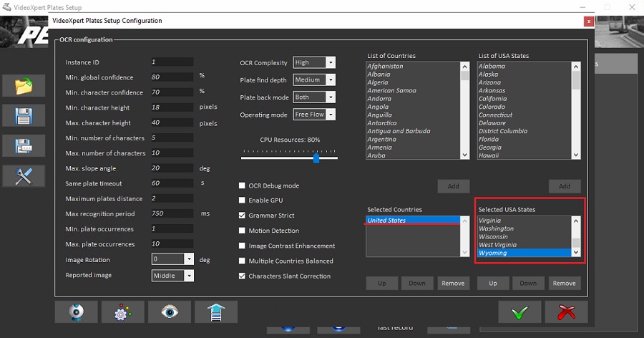Tick the Enable GPU checkbox
Viewport: 644px width, 338px height.
click(243, 201)
